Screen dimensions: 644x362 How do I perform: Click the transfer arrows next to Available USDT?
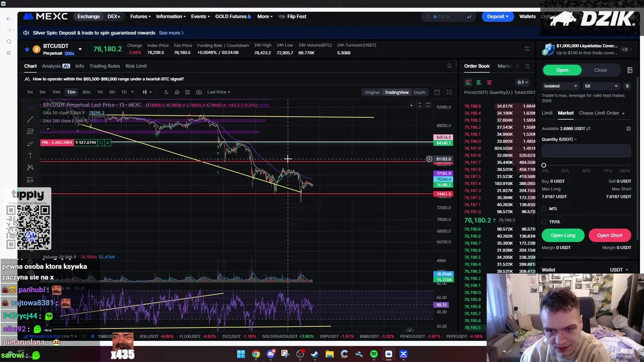(x=588, y=129)
